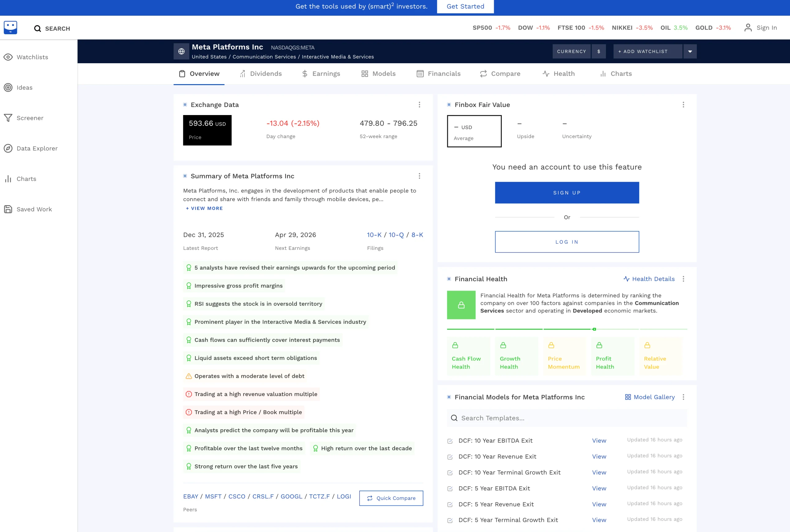The height and width of the screenshot is (532, 790).
Task: Click the Financial Health score bar marker
Action: tap(594, 329)
